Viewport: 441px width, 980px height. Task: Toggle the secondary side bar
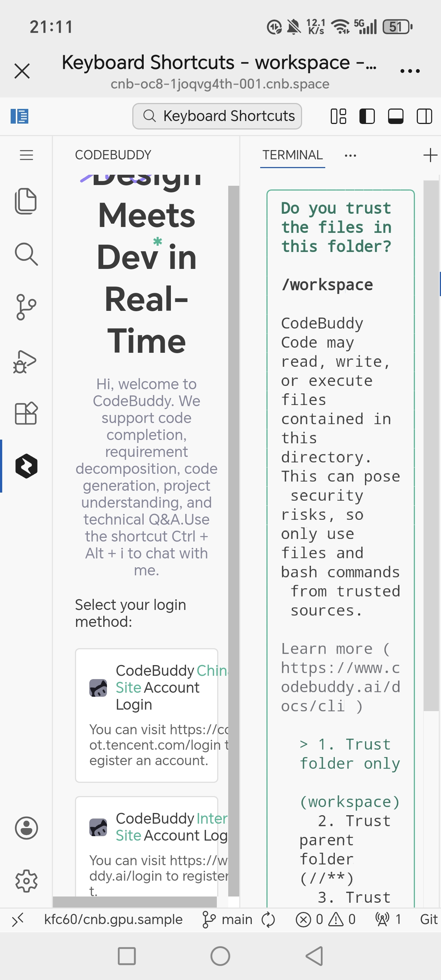point(424,116)
